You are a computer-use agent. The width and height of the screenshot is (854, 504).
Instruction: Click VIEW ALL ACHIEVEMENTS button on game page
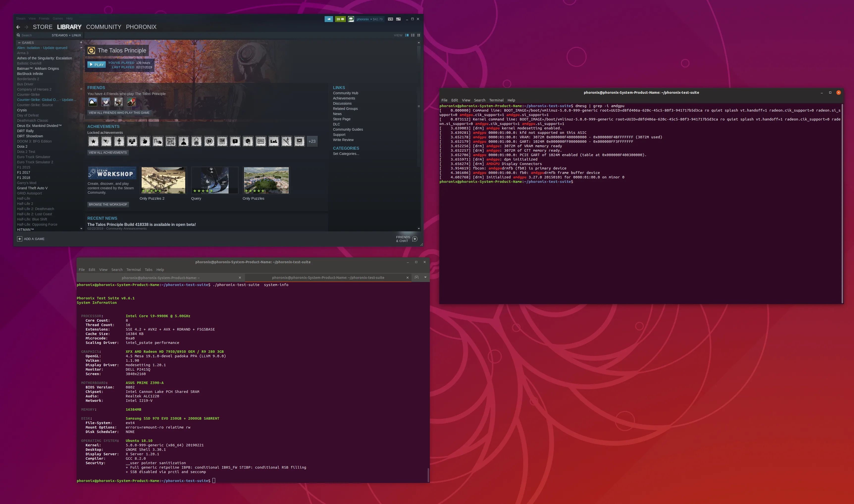tap(107, 152)
